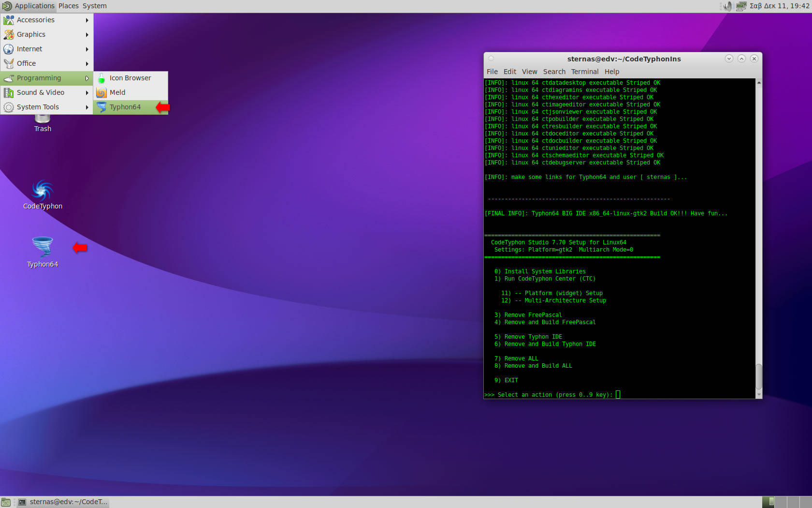This screenshot has height=508, width=812.
Task: Click the sternas@edv taskbar window button
Action: click(63, 502)
